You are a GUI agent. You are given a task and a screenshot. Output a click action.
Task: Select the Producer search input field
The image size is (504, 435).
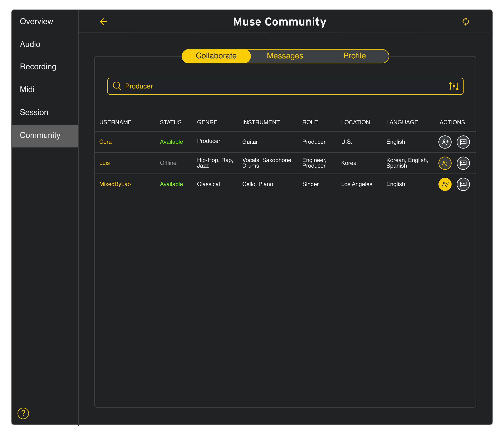(x=285, y=86)
